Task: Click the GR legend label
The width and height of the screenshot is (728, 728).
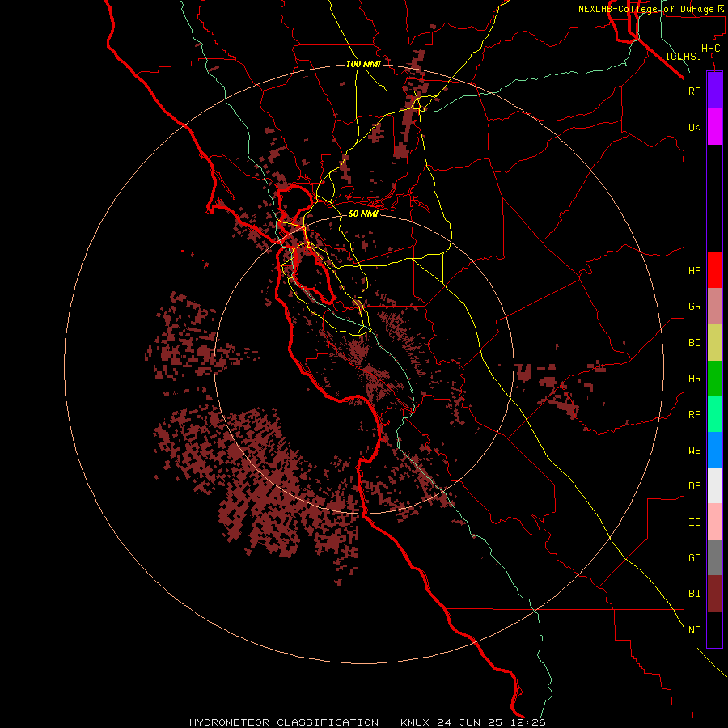Action: click(694, 307)
